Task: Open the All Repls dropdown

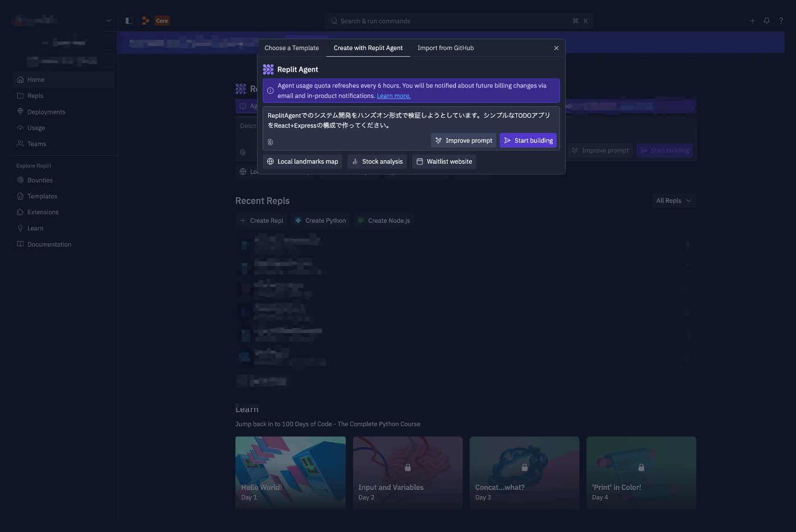Action: [x=674, y=201]
